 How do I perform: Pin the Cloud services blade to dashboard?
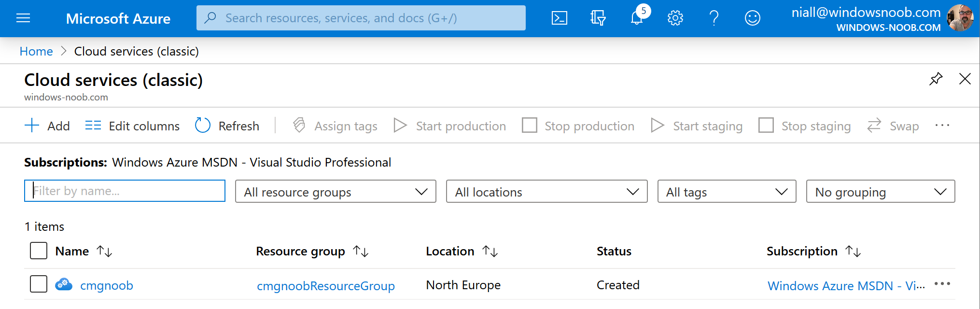coord(936,79)
